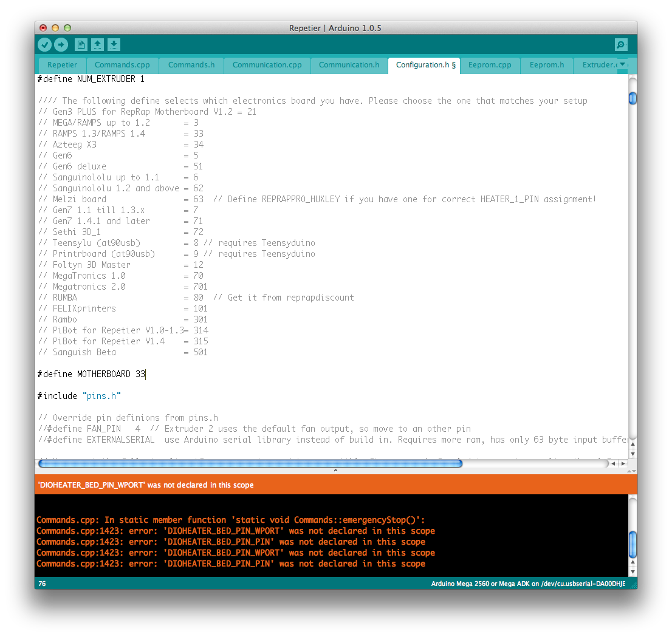Select the Eeprom.h tab
The height and width of the screenshot is (637, 672).
[x=546, y=65]
